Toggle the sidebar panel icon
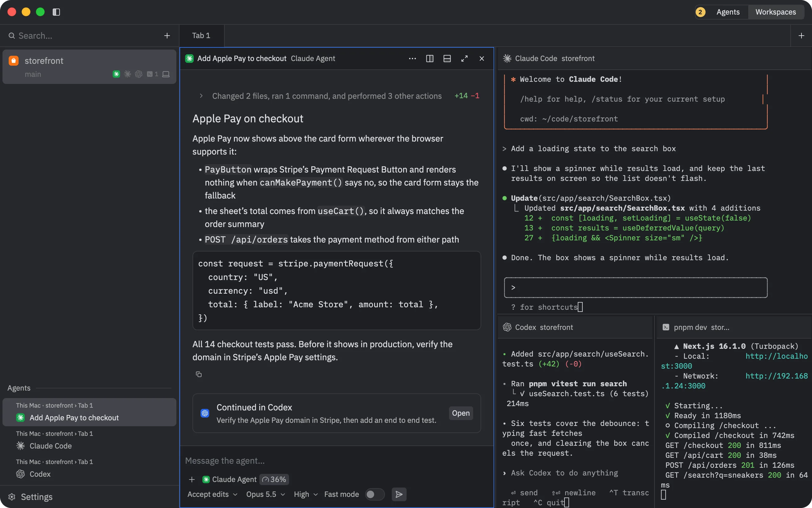 coord(56,12)
